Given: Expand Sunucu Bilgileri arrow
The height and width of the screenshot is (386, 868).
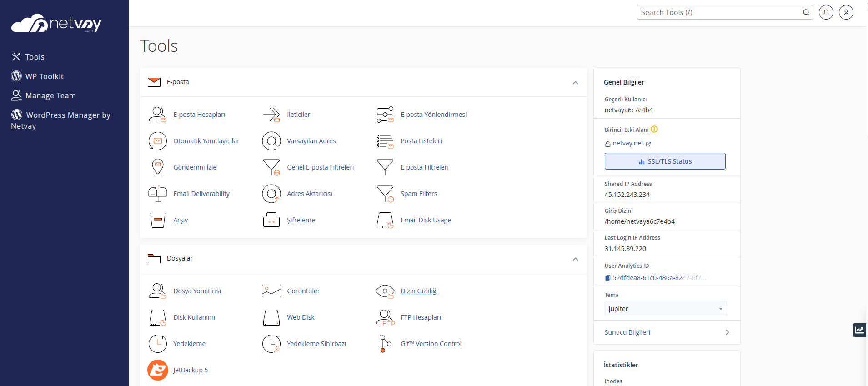Looking at the screenshot, I should pos(727,332).
